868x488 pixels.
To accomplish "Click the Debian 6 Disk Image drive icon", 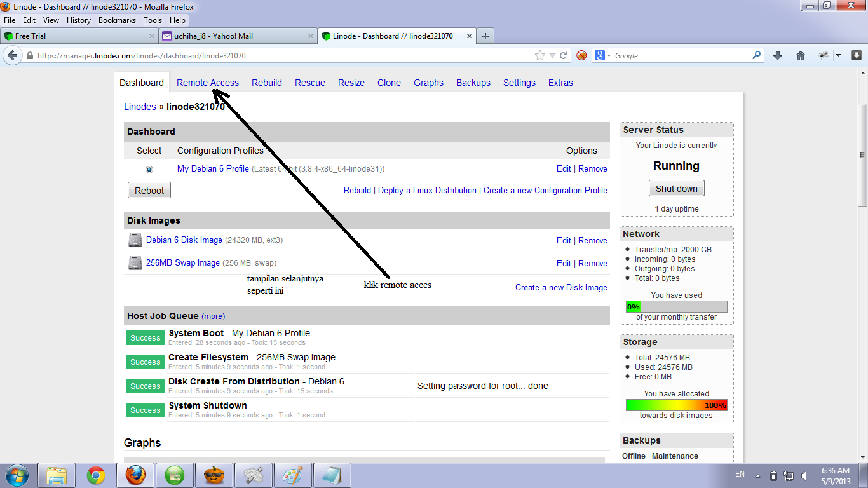I will [135, 240].
